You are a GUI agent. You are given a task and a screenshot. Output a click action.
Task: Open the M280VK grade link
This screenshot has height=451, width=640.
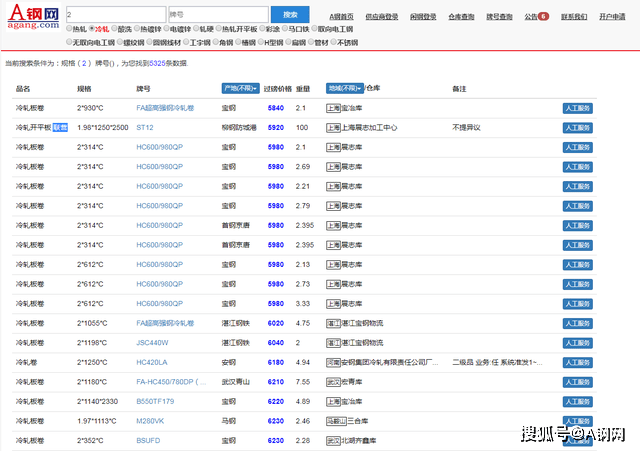150,421
